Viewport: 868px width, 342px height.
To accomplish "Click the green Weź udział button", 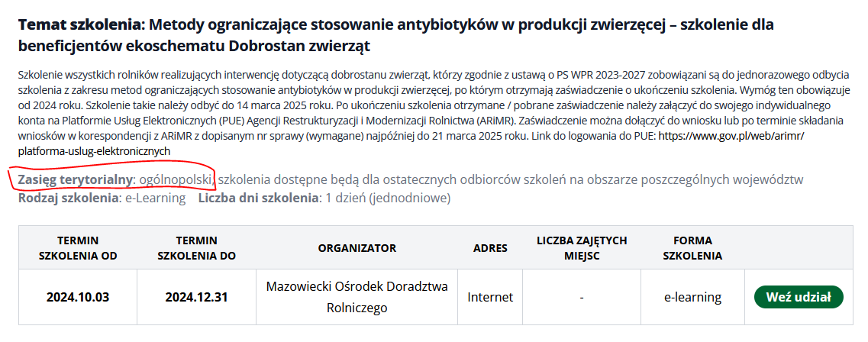I will click(x=798, y=297).
